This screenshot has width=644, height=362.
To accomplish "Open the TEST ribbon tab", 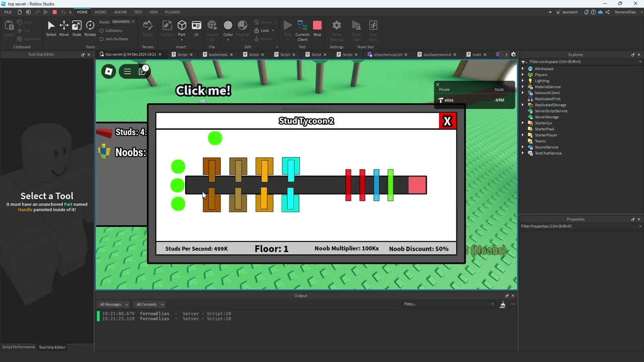I will pos(138,12).
